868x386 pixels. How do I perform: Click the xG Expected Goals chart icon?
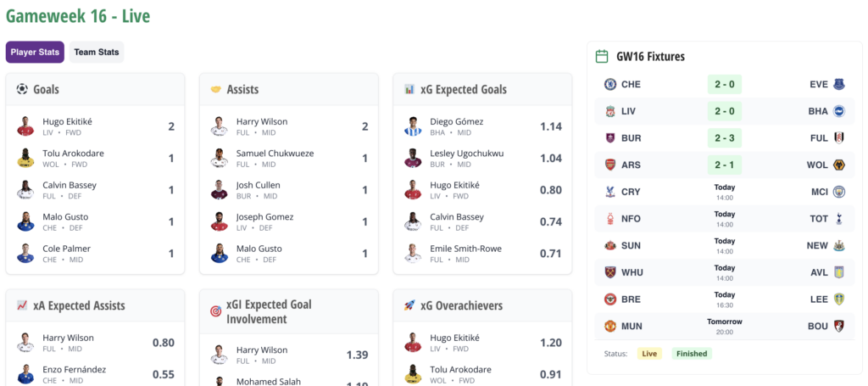(x=409, y=89)
